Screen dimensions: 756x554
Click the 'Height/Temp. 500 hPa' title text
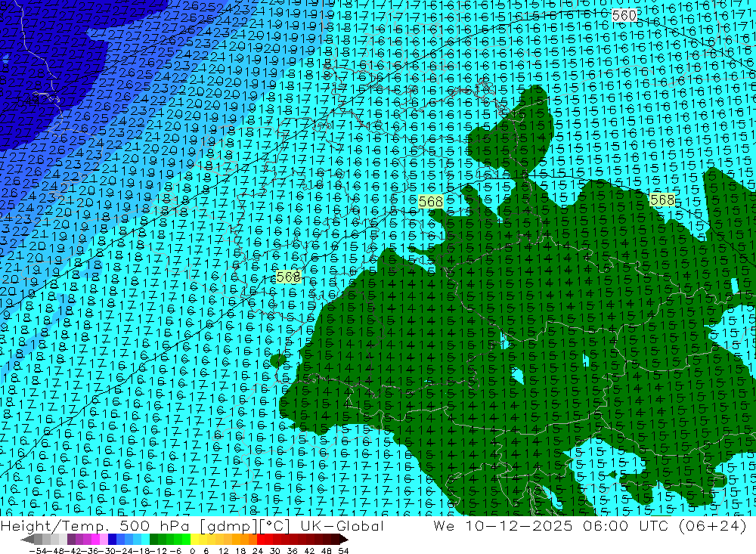point(96,526)
